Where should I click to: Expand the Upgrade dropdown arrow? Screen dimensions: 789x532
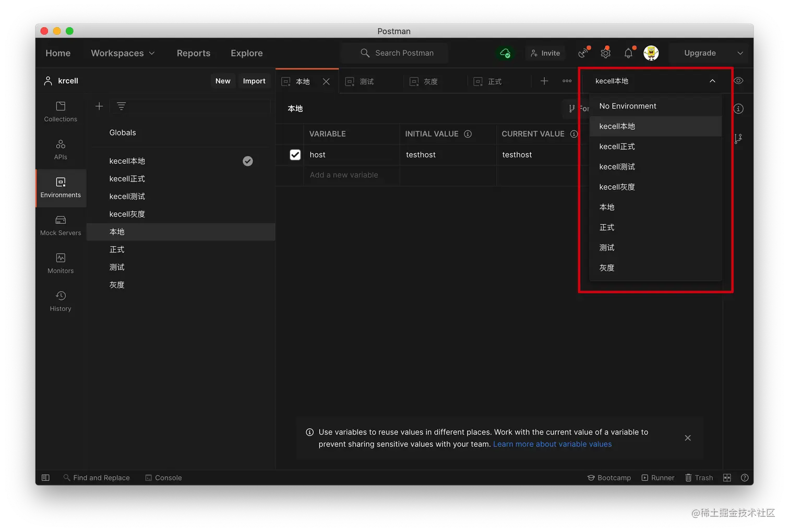[x=740, y=53]
